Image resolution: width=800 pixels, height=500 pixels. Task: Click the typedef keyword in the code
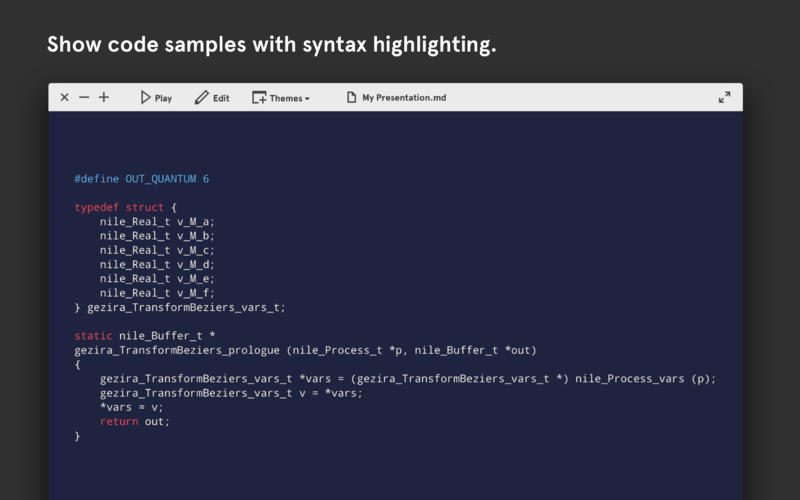click(x=96, y=208)
